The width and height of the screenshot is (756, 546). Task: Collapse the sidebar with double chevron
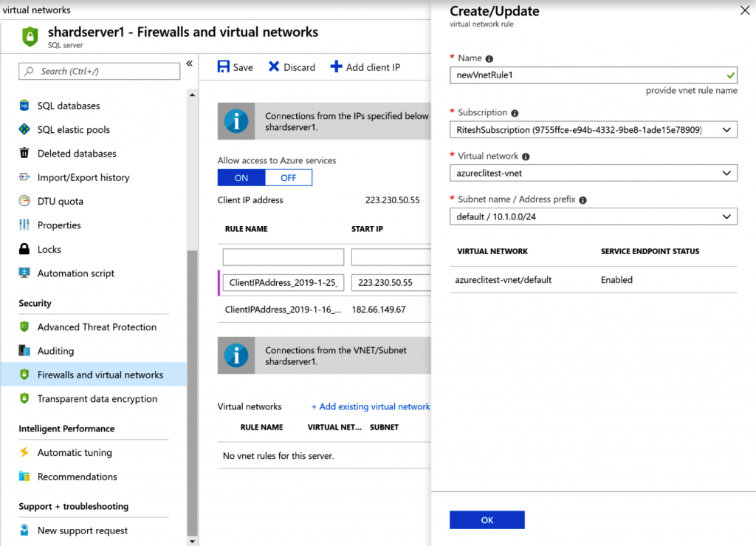click(x=189, y=64)
